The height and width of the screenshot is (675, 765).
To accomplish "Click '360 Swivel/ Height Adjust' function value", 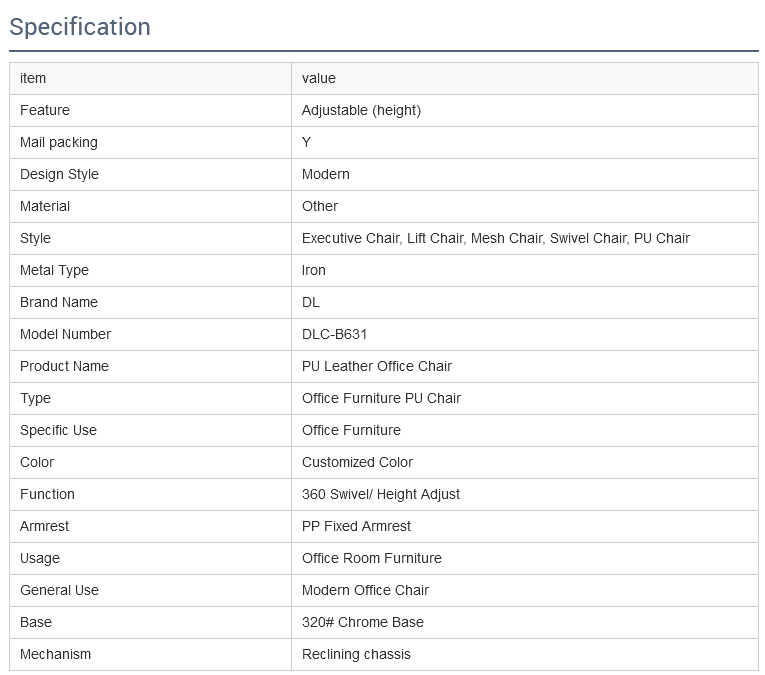I will [381, 495].
